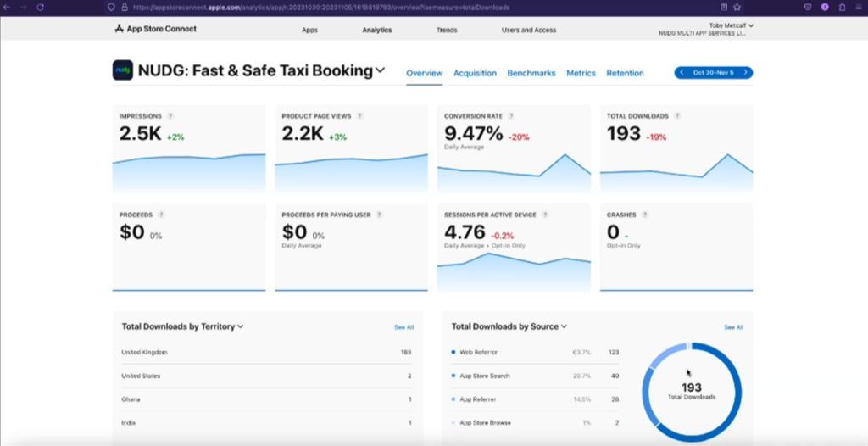The image size is (868, 446).
Task: Open reader view icon in the address bar
Action: [724, 7]
